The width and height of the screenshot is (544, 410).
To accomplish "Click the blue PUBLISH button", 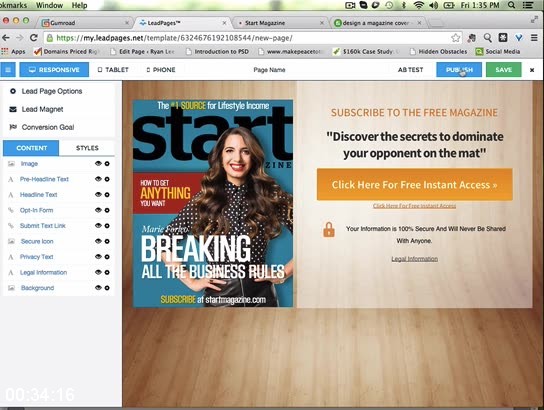I will coord(459,70).
